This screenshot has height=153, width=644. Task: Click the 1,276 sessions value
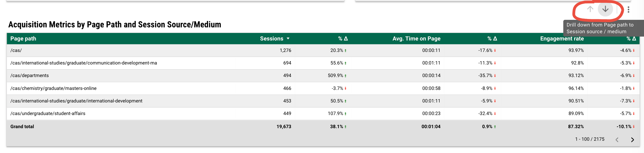click(285, 51)
